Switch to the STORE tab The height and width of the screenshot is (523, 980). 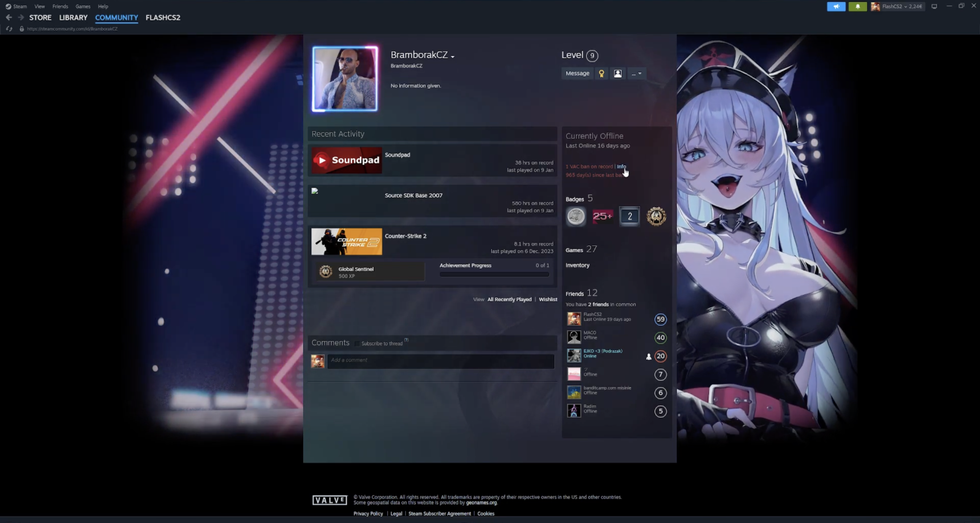[x=40, y=17]
